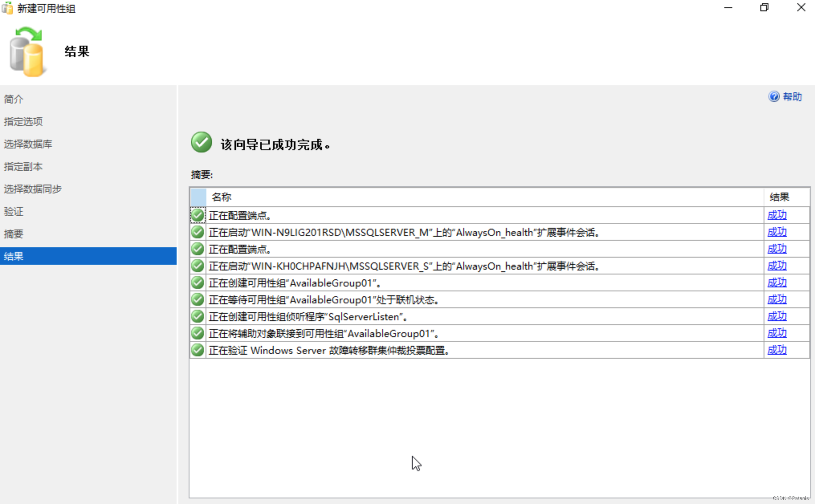The image size is (815, 504).
Task: Open the 成功 link for creating AvailableGroup01
Action: tap(776, 283)
